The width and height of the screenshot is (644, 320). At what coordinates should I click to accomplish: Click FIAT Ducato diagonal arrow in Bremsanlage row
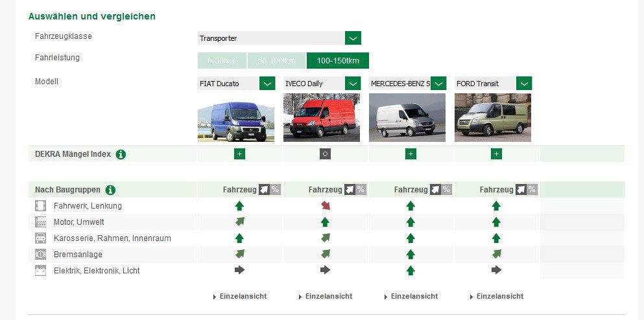point(240,254)
